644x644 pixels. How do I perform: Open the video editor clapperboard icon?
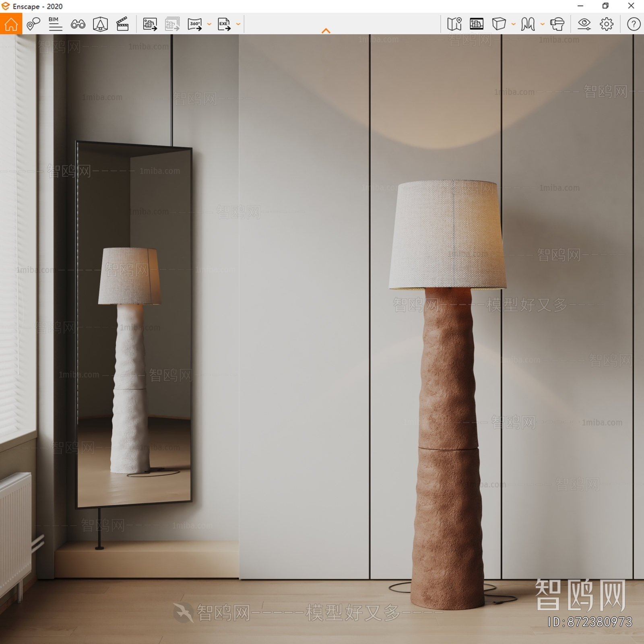point(122,24)
